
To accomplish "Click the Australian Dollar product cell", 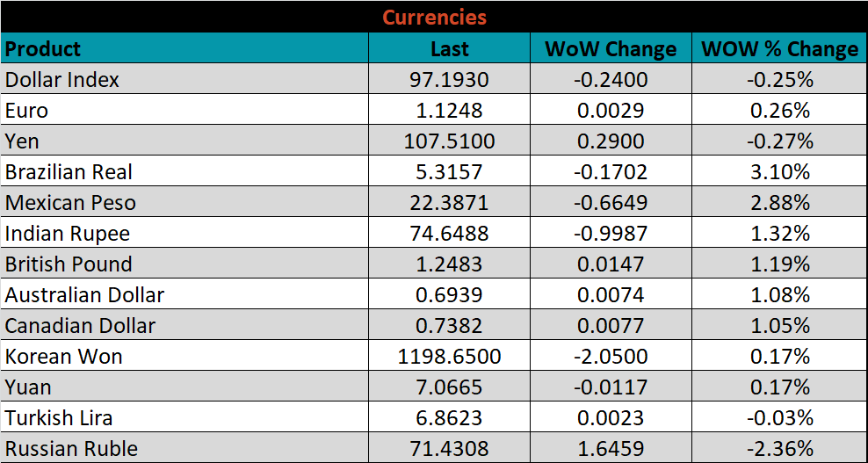I will click(84, 295).
